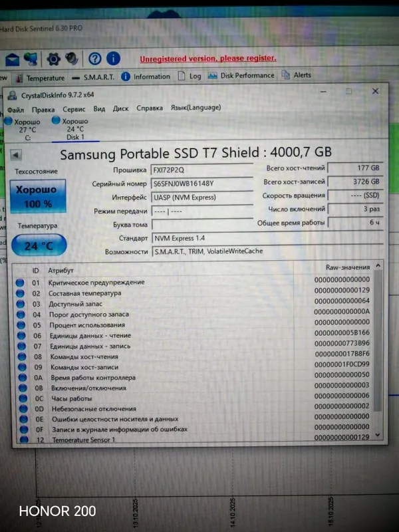Switch to the Disk Performance tab

coord(241,75)
